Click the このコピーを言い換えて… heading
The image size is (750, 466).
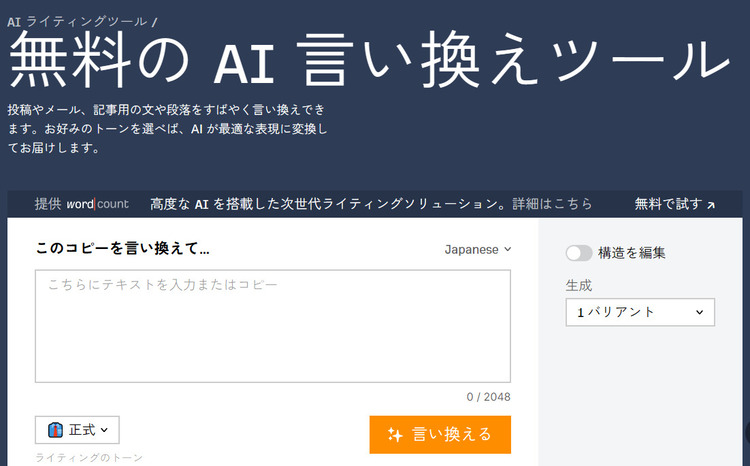click(x=122, y=248)
